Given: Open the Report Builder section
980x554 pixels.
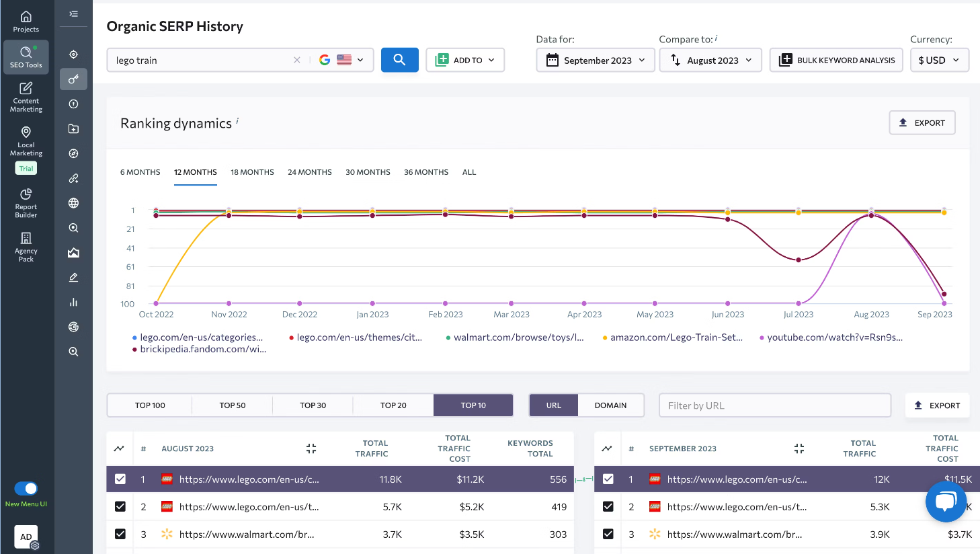Looking at the screenshot, I should [26, 202].
